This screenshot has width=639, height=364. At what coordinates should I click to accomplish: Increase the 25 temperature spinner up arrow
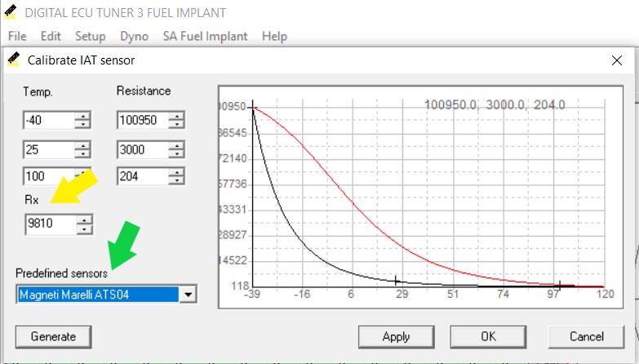click(x=82, y=145)
